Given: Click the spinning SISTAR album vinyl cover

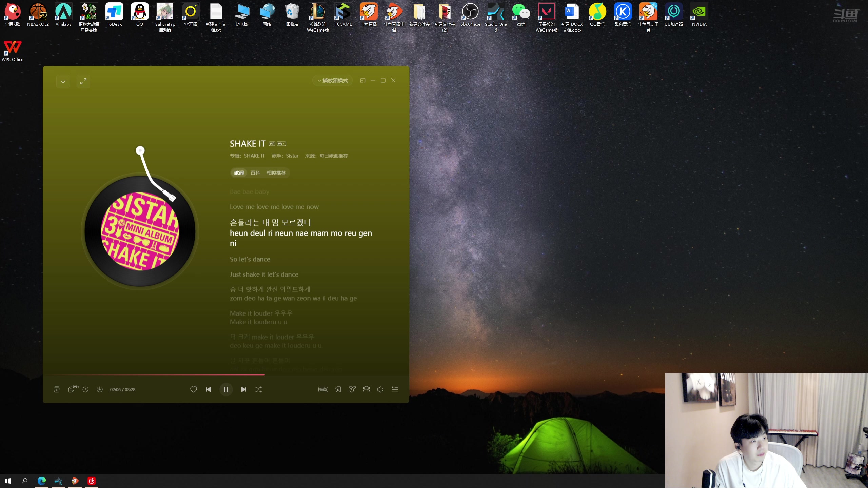Looking at the screenshot, I should 140,231.
